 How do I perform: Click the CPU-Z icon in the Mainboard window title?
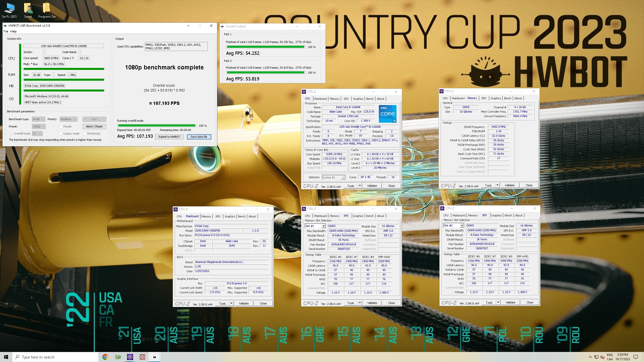pos(176,209)
